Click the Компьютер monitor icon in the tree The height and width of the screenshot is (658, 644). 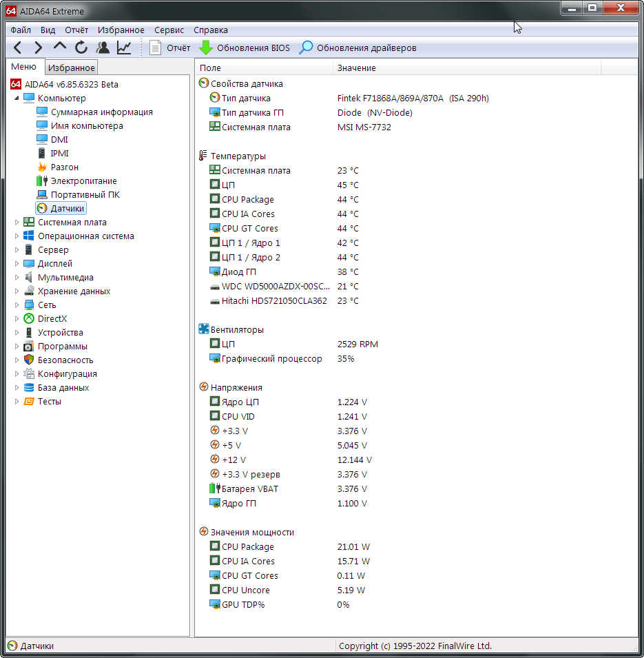[29, 99]
